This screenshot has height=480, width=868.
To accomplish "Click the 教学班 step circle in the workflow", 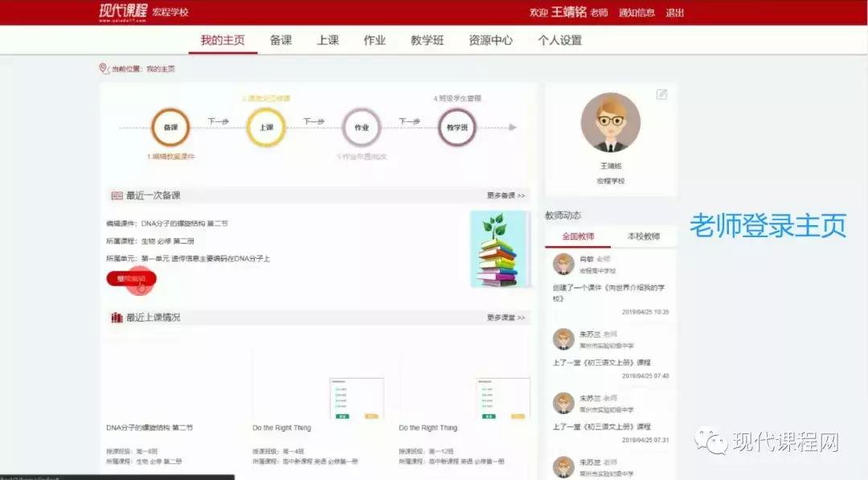I will coord(457,127).
